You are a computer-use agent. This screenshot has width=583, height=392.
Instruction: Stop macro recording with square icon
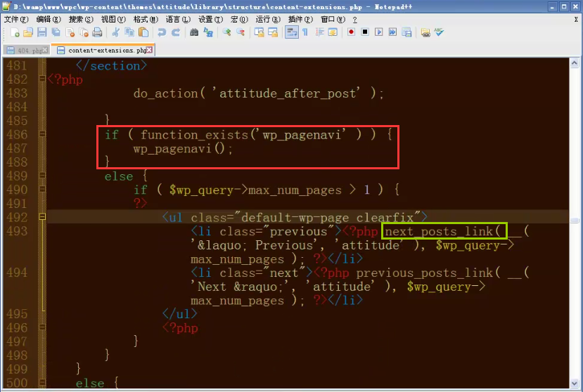tap(365, 32)
